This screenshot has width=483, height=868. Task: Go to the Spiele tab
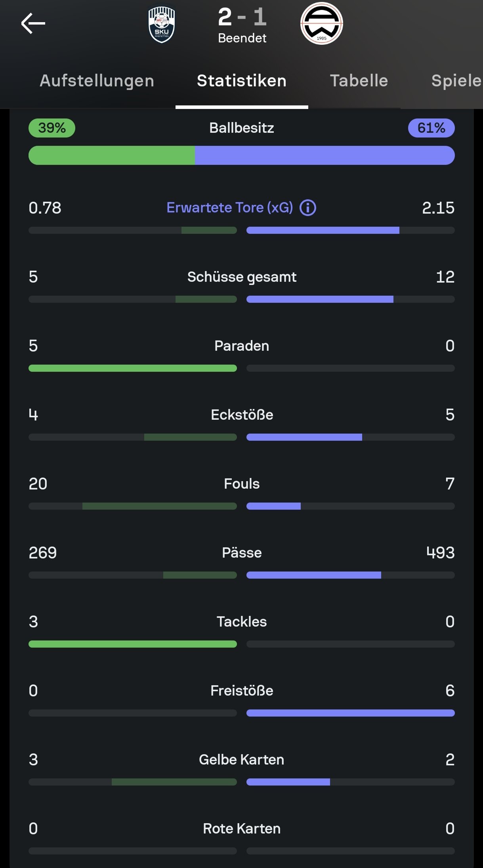pos(456,81)
